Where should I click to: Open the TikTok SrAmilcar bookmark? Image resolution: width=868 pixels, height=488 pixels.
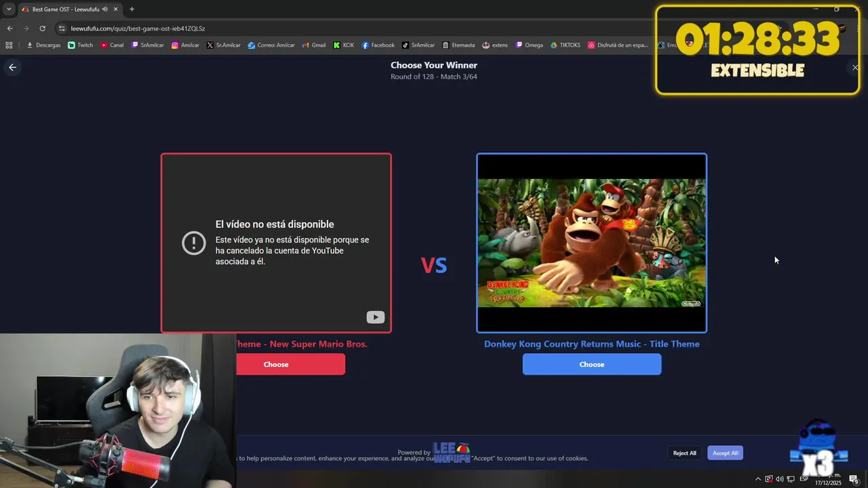[418, 45]
